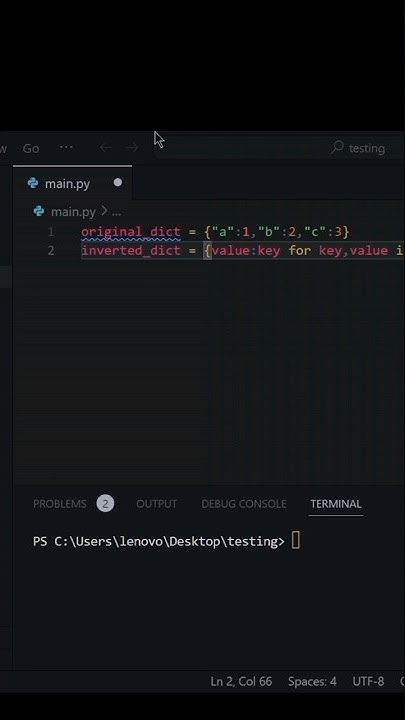Click the original_dict variable on line 1
Screen dimensions: 405x720
click(131, 232)
